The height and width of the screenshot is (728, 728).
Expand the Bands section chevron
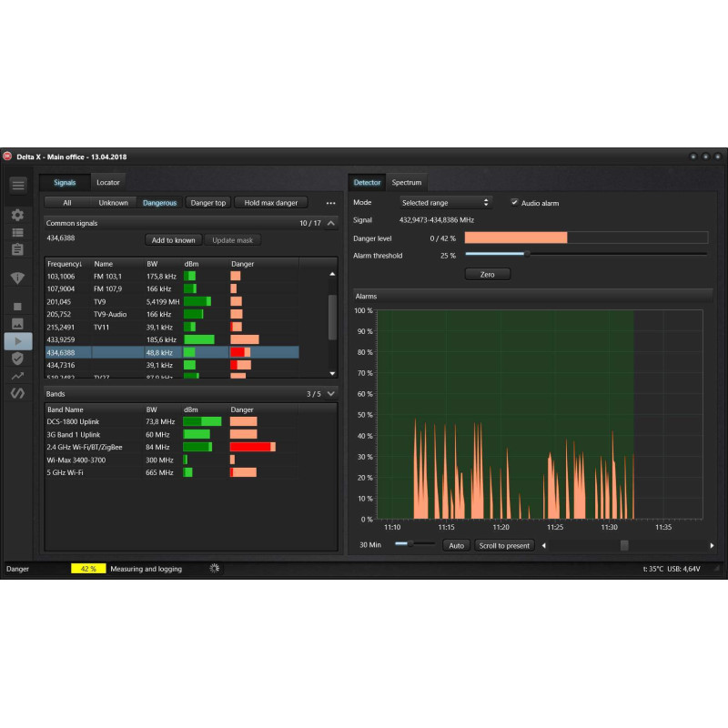[331, 394]
